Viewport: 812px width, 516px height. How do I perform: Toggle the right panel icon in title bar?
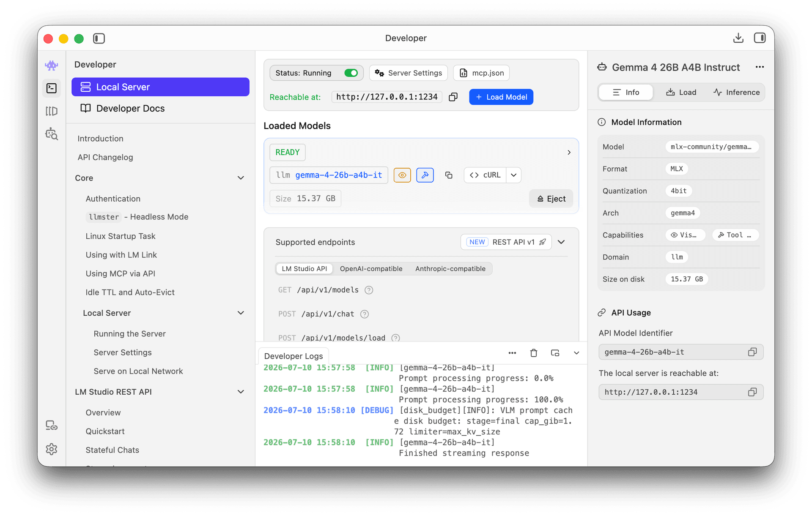pos(760,38)
